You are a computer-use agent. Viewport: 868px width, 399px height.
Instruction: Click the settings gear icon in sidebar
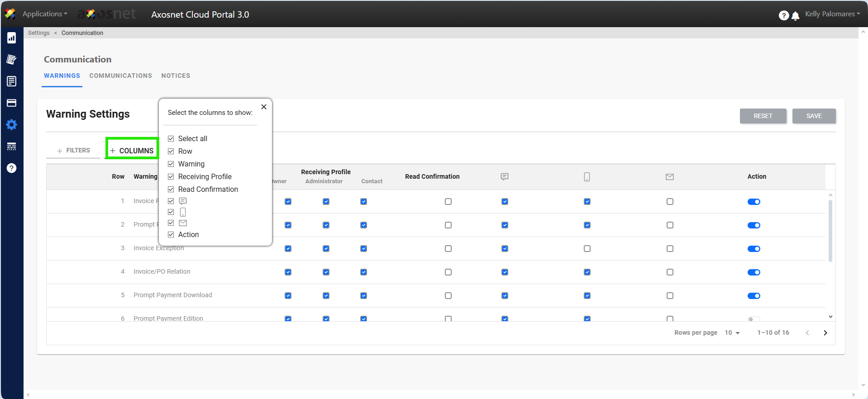coord(12,125)
